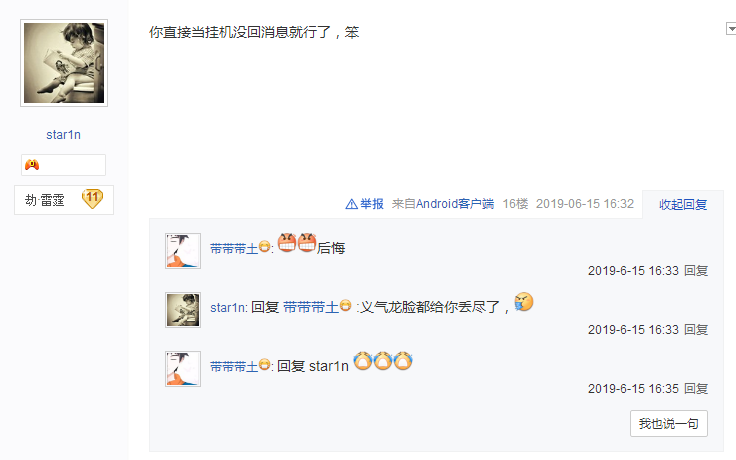Click the game controller badge icon
Viewport: 736px width, 460px height.
[32, 165]
